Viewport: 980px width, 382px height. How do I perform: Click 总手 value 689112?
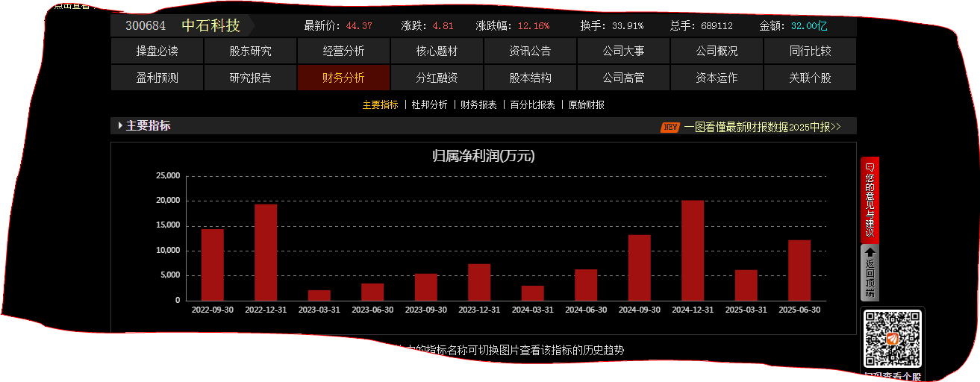[x=717, y=26]
